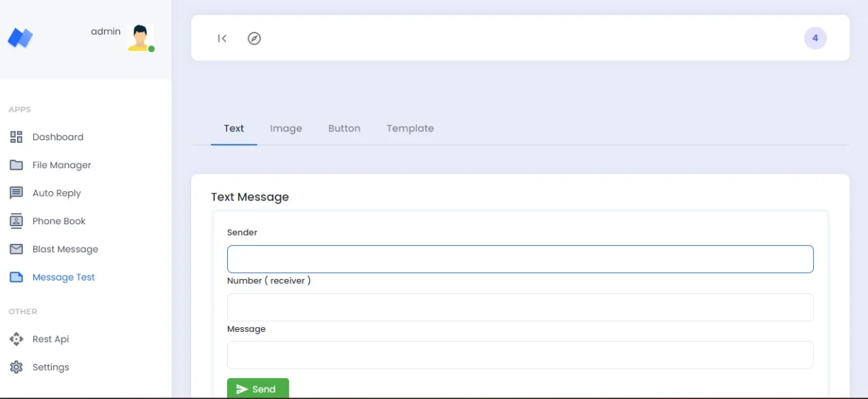Switch to the Button tab
The image size is (868, 399).
pos(344,128)
